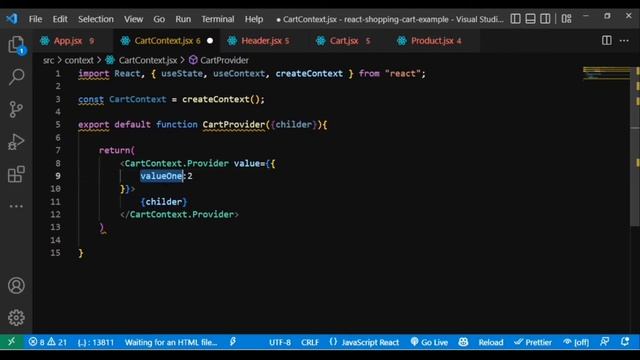
Task: Open the Extensions view
Action: click(16, 174)
